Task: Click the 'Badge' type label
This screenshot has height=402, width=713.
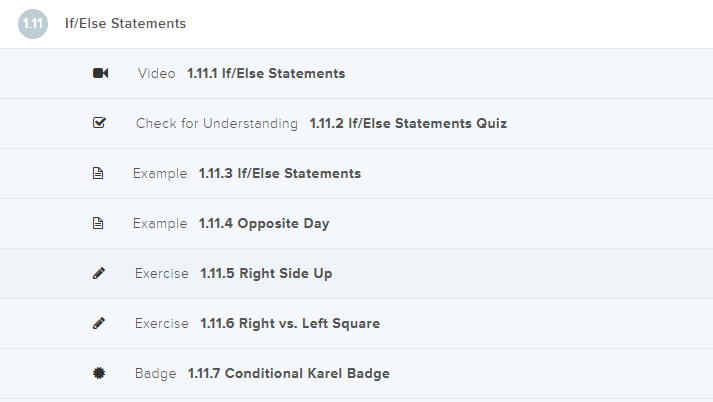Action: pyautogui.click(x=155, y=374)
